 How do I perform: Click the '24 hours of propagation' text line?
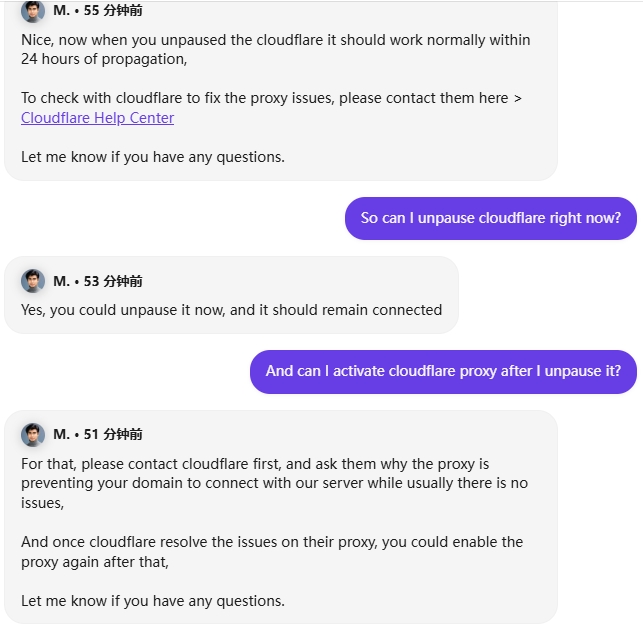pos(104,59)
